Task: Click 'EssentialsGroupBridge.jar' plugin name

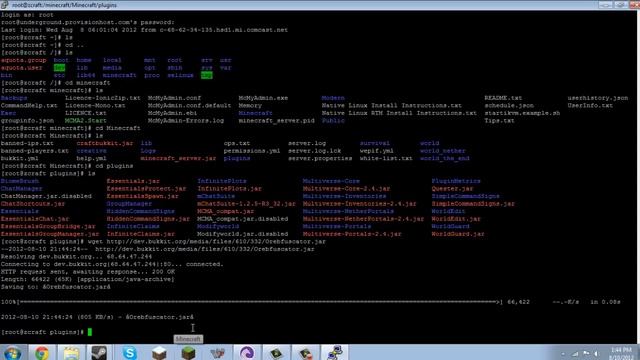Action: (48, 226)
